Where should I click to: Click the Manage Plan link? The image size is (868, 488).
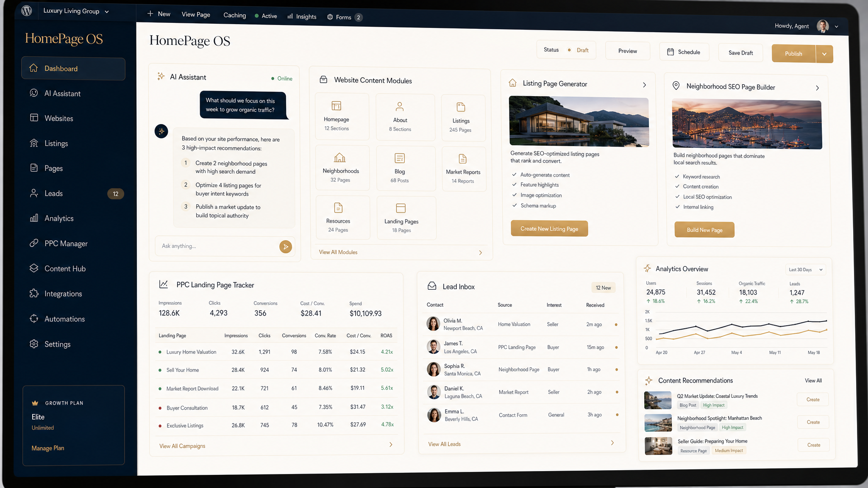[48, 448]
